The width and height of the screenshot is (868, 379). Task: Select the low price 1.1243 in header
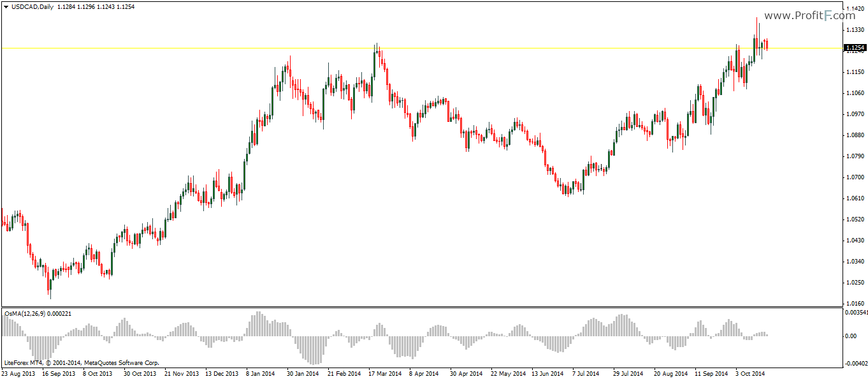coord(106,6)
